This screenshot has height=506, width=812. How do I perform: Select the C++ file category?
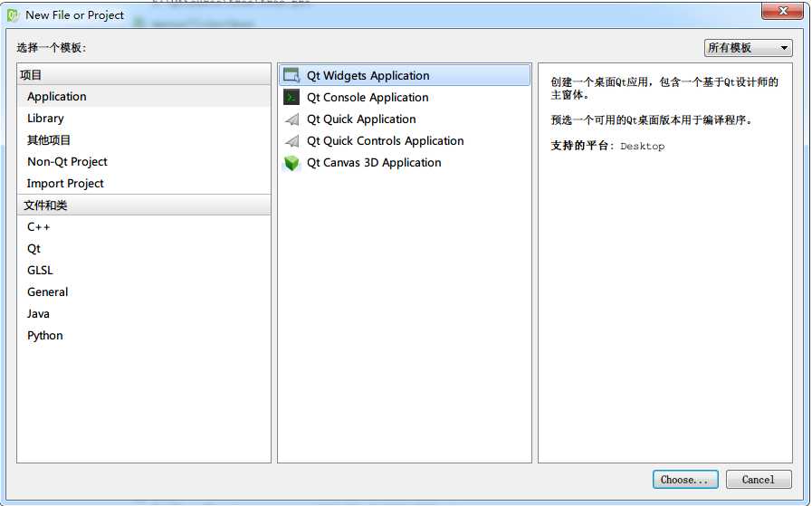pyautogui.click(x=144, y=227)
